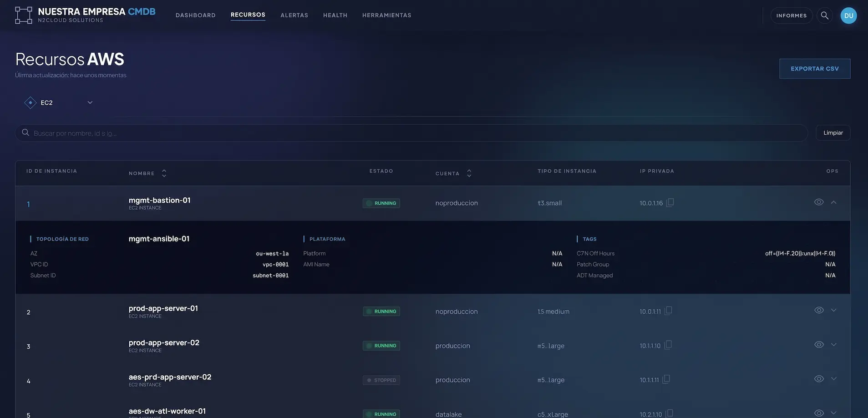View prod-app-server-02 via eye icon

pyautogui.click(x=819, y=344)
